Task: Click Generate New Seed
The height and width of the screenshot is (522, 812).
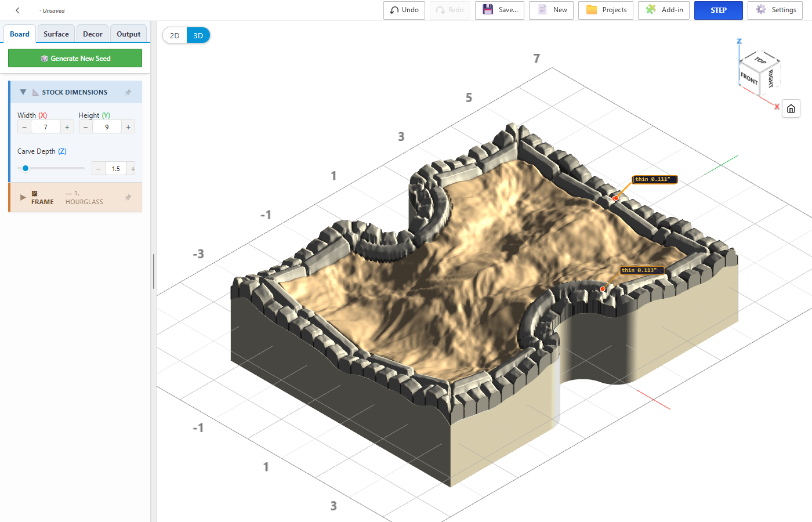Action: tap(75, 58)
